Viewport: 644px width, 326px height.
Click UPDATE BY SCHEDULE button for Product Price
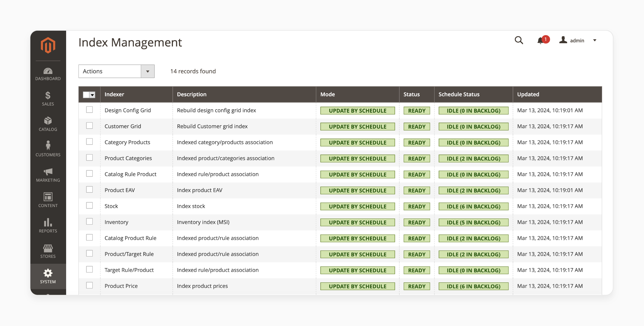pyautogui.click(x=357, y=286)
